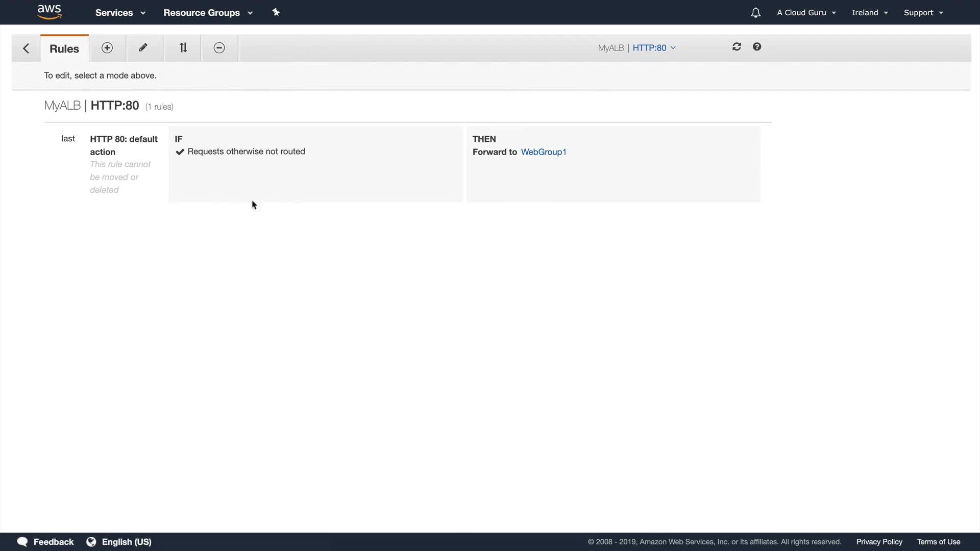Image resolution: width=980 pixels, height=551 pixels.
Task: Open the help question mark icon
Action: tap(757, 47)
